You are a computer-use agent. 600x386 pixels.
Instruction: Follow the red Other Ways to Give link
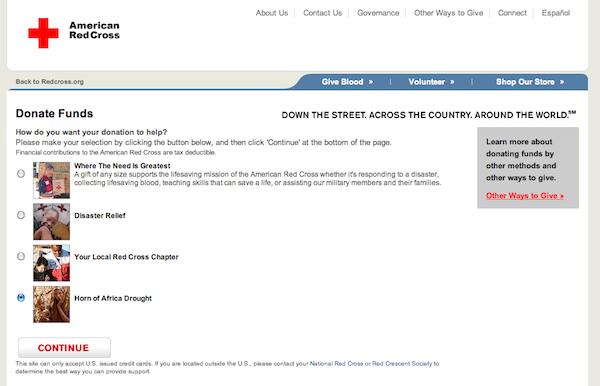tap(525, 195)
